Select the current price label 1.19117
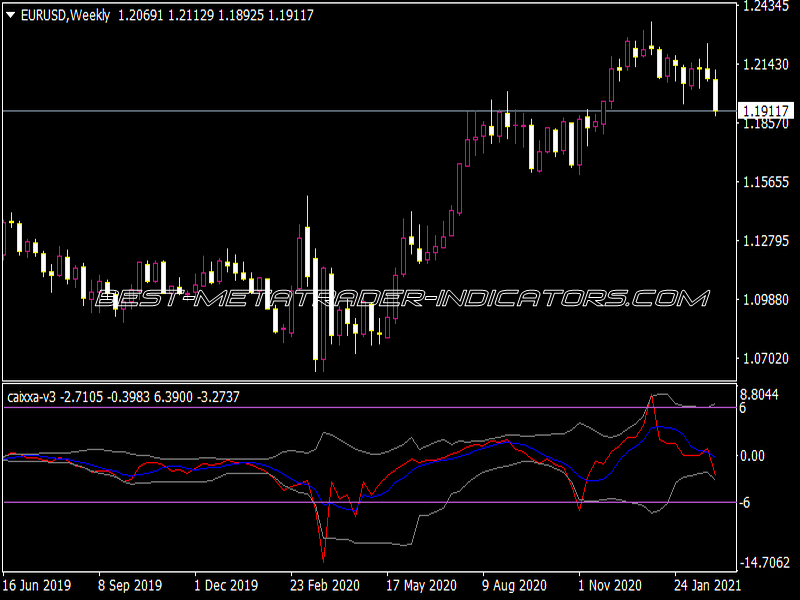Viewport: 800px width, 600px height. pyautogui.click(x=766, y=111)
